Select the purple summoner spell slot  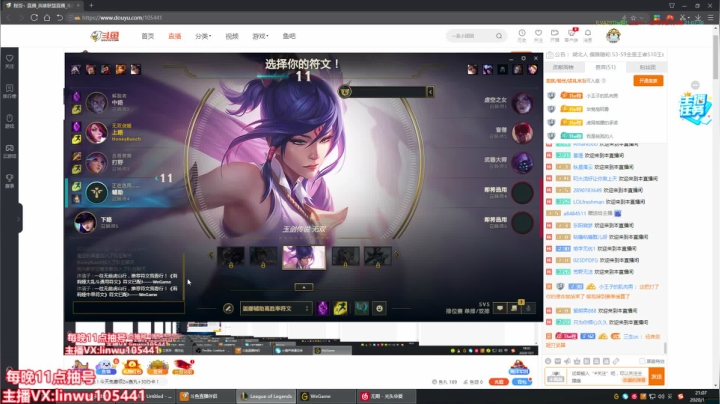[x=323, y=309]
